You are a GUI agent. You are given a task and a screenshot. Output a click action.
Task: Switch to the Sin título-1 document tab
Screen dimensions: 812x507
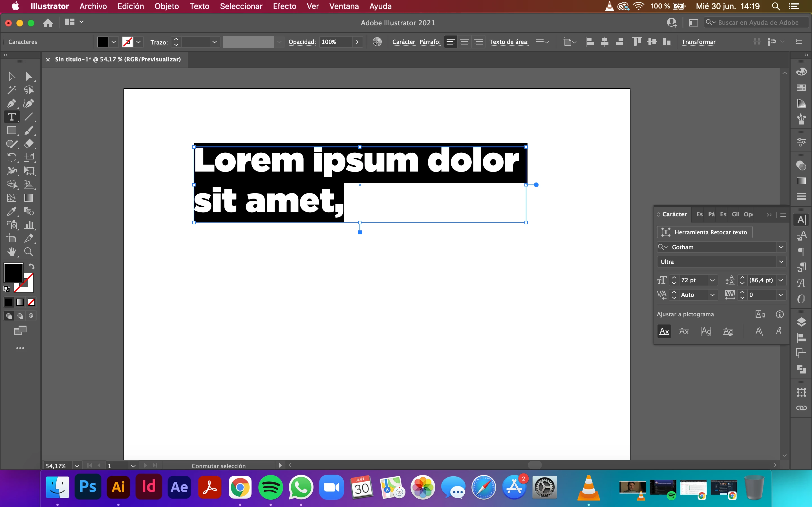point(118,59)
